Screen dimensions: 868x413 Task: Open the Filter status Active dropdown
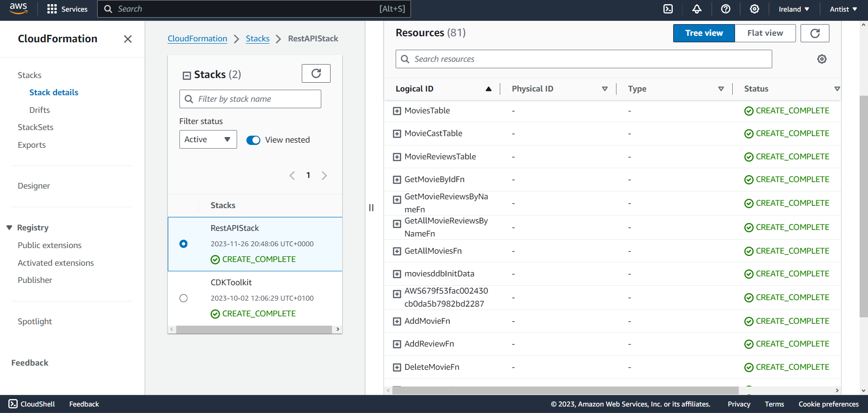click(208, 139)
